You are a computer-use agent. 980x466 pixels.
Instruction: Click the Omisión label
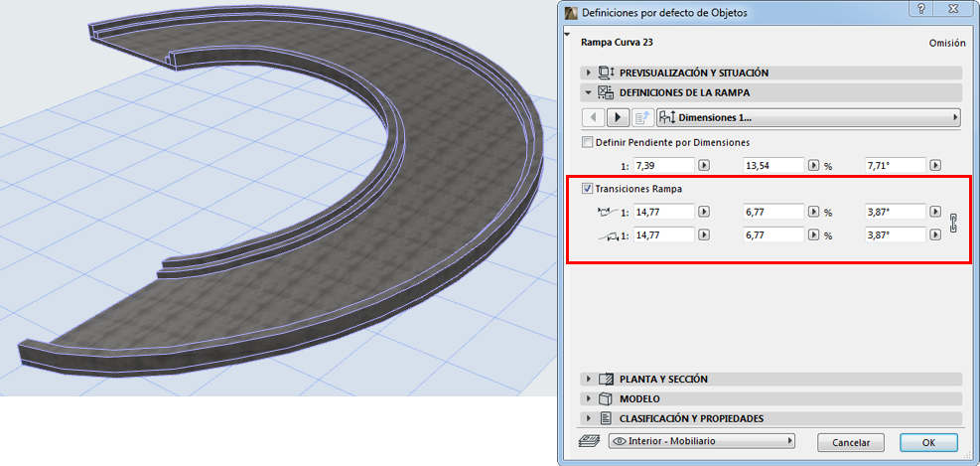(x=945, y=43)
